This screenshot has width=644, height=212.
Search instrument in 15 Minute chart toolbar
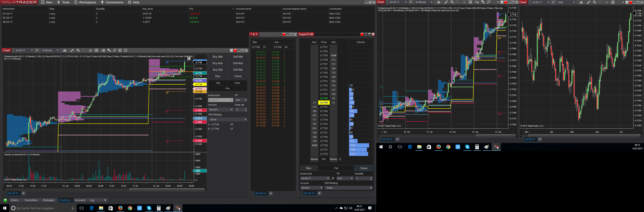click(x=37, y=50)
